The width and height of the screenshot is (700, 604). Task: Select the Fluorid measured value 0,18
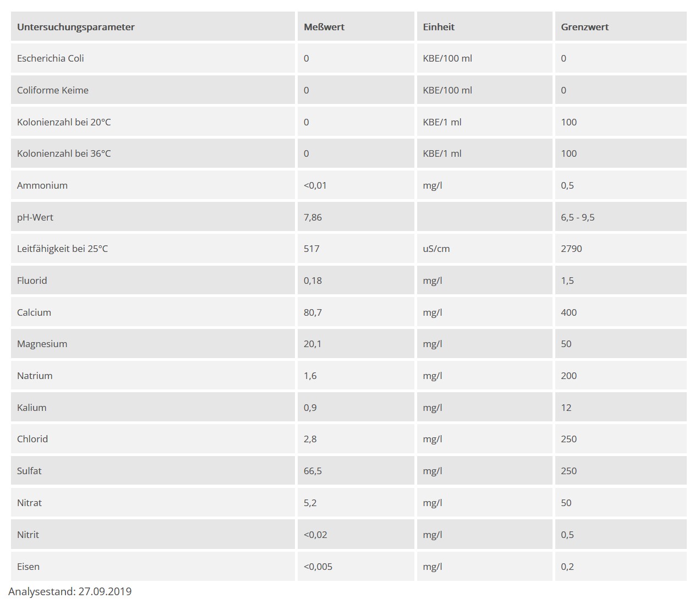pos(313,281)
